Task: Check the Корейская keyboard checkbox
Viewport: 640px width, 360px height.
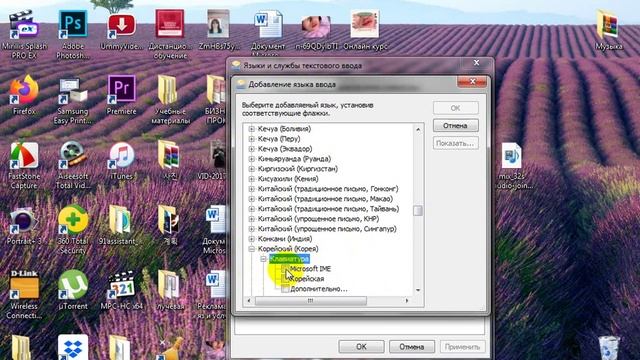Action: [285, 279]
